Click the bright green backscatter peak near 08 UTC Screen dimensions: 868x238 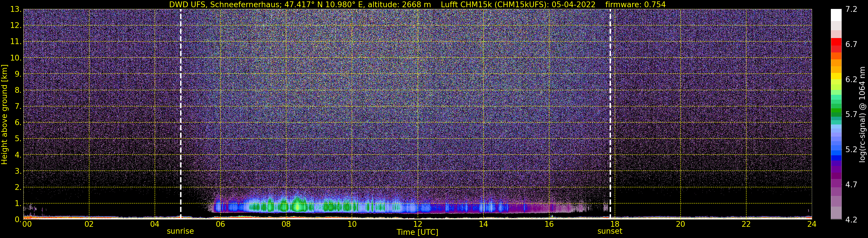click(x=298, y=205)
